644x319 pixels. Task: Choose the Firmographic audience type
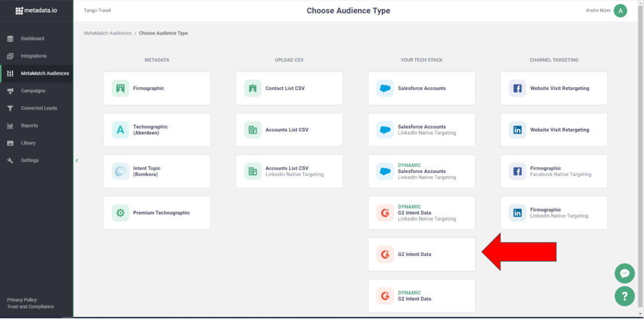157,88
